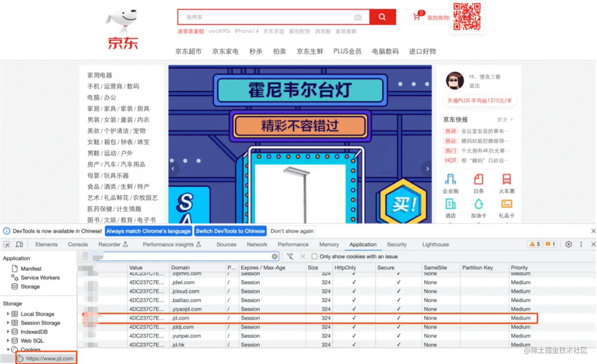Go to the next carousel banner
Viewport: 597px width, 364px height.
pyautogui.click(x=427, y=169)
